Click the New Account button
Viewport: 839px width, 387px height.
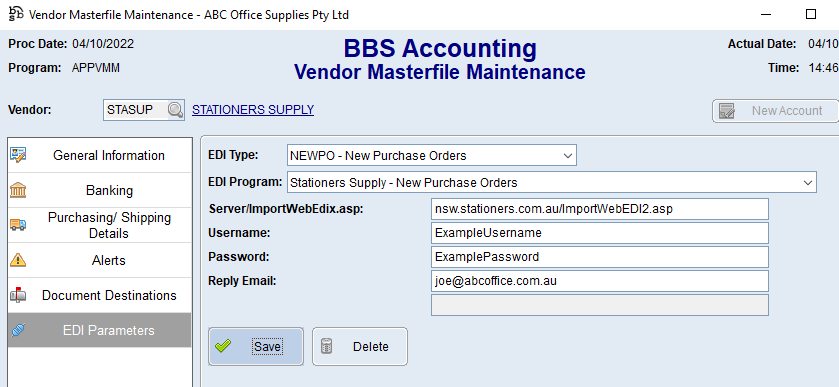click(x=775, y=111)
